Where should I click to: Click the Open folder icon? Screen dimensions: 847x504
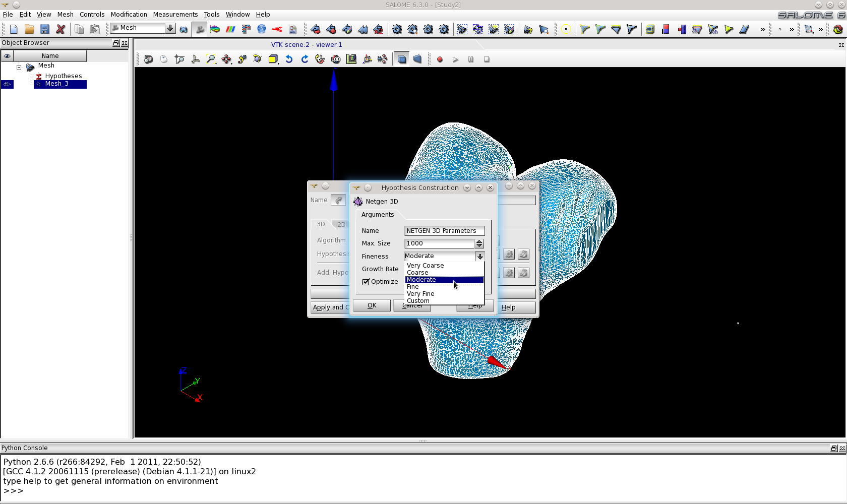[29, 29]
